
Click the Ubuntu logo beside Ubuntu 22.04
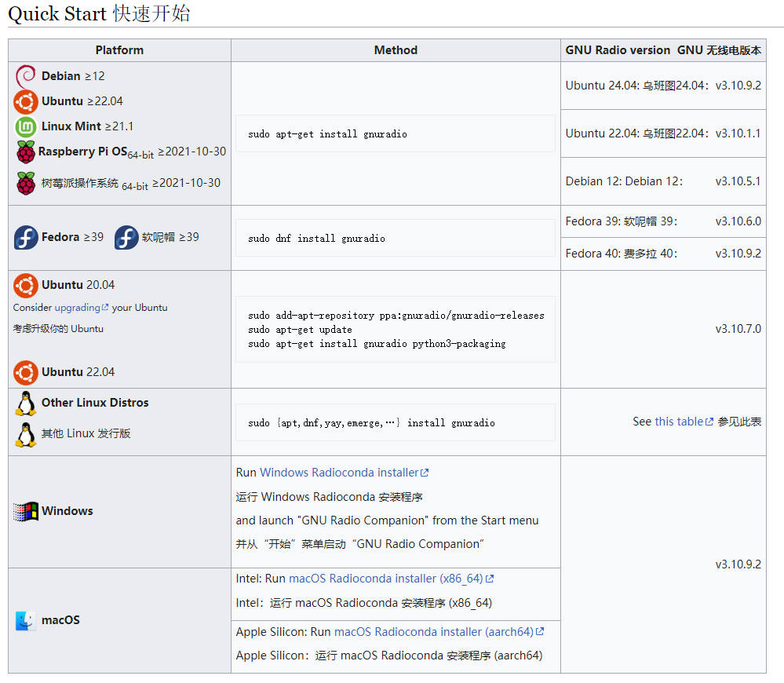(x=26, y=372)
